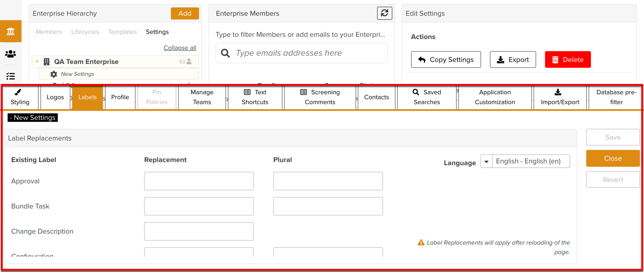Collapse the QA Team Enterprise tree node

(37, 62)
